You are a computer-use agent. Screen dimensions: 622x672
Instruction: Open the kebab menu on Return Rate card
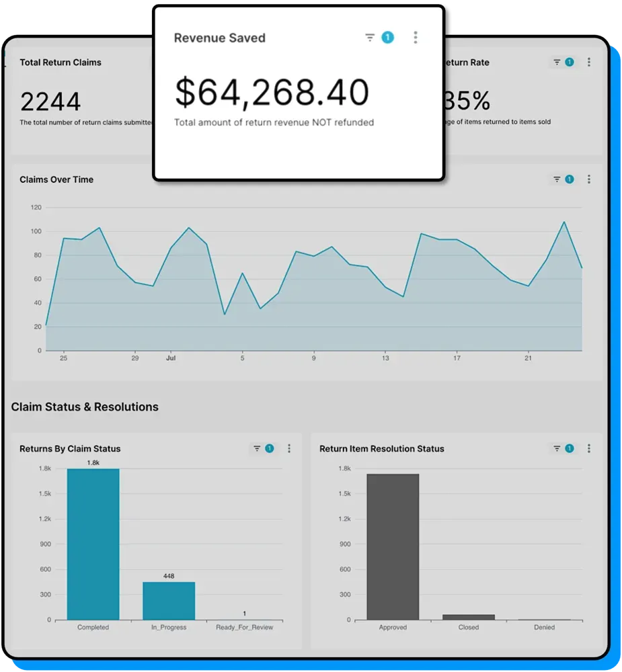[x=589, y=62]
